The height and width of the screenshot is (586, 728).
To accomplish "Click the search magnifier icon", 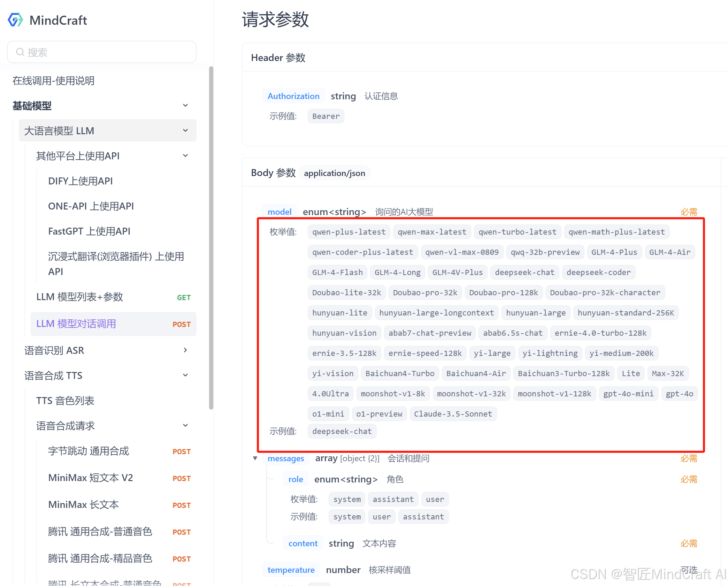I will pos(20,52).
